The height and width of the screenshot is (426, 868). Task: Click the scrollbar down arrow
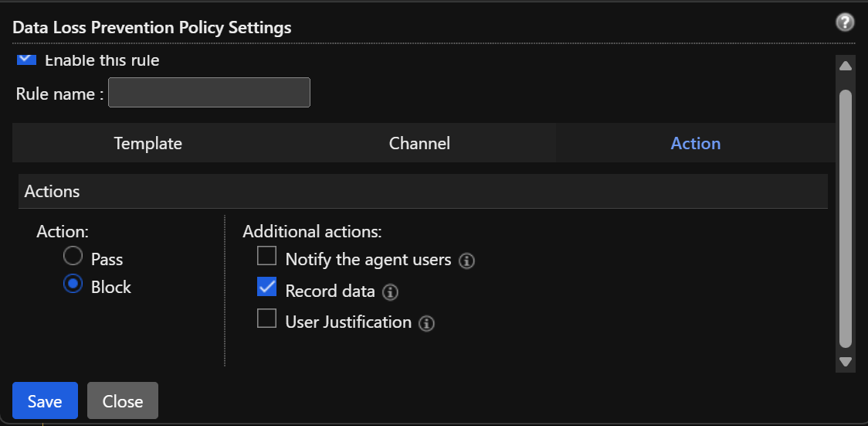[x=846, y=362]
